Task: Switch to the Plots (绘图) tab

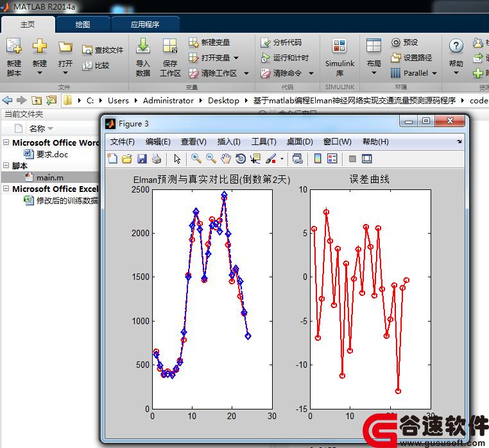Action: click(x=83, y=24)
